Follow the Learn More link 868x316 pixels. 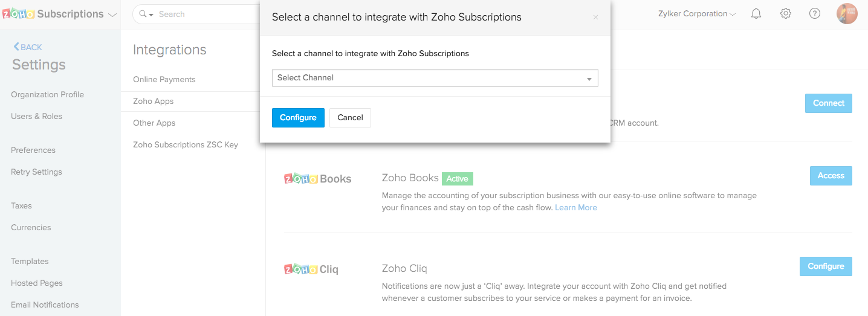tap(575, 207)
